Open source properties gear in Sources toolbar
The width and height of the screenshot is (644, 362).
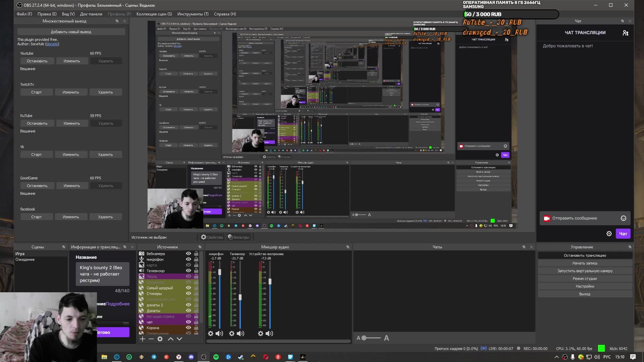pos(160,339)
